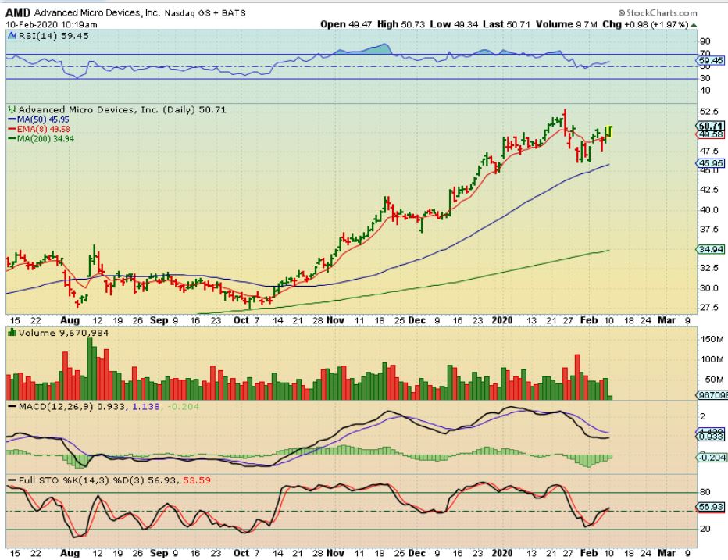Select the 34.94 MA(200) value tag on the price axis
728x560 pixels.
click(710, 249)
